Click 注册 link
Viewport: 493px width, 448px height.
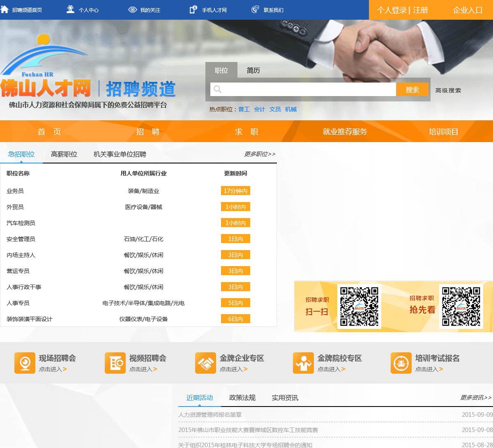tap(421, 10)
